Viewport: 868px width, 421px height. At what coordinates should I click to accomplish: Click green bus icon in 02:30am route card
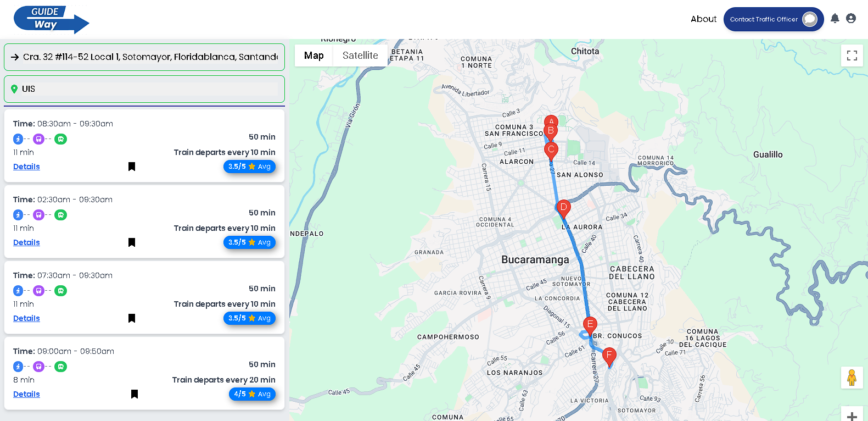click(x=61, y=215)
